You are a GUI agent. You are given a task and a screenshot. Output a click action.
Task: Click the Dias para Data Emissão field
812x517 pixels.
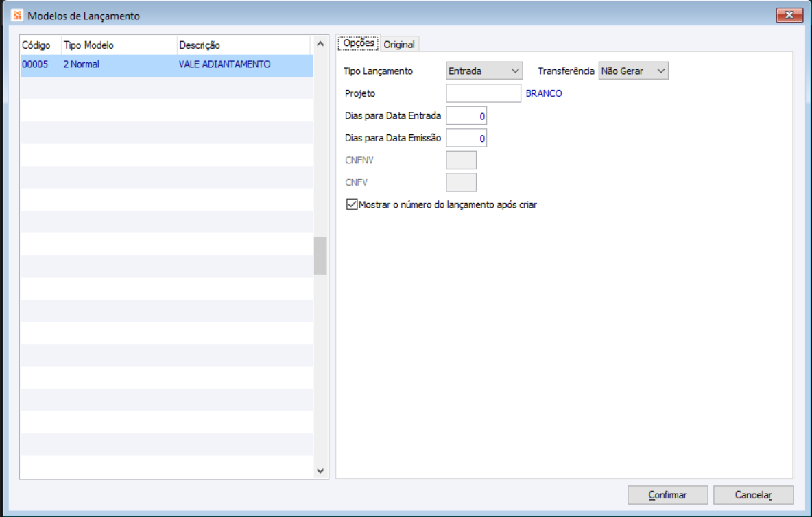[x=466, y=139]
